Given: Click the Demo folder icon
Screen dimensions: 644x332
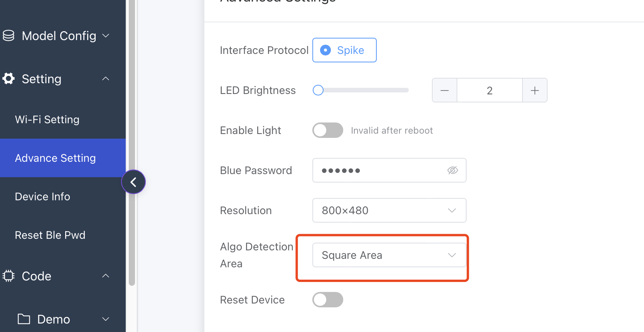Looking at the screenshot, I should coord(24,319).
